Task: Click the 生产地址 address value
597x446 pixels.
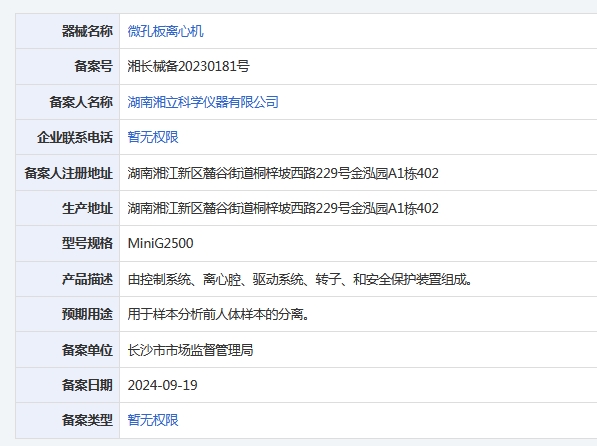Action: coord(283,208)
